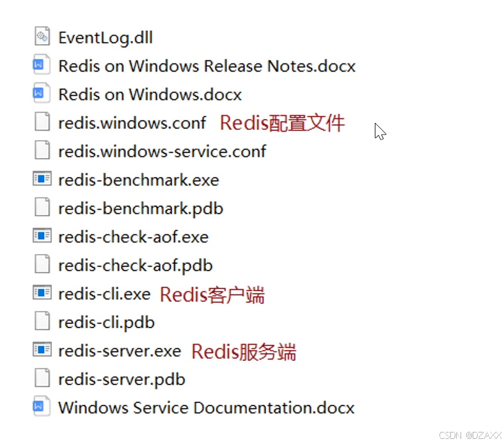504x444 pixels.
Task: Click the Word icon beside Redis on Windows.docx
Action: (x=42, y=93)
